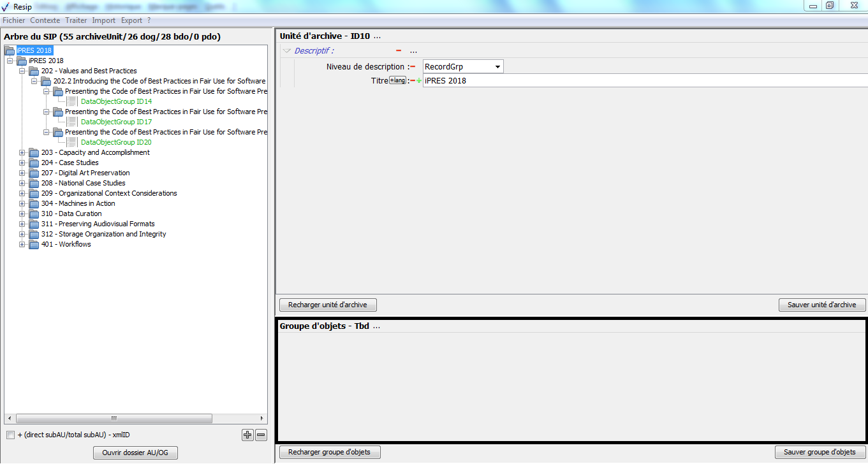Click the expand-all plus icon below the tree

pyautogui.click(x=247, y=435)
